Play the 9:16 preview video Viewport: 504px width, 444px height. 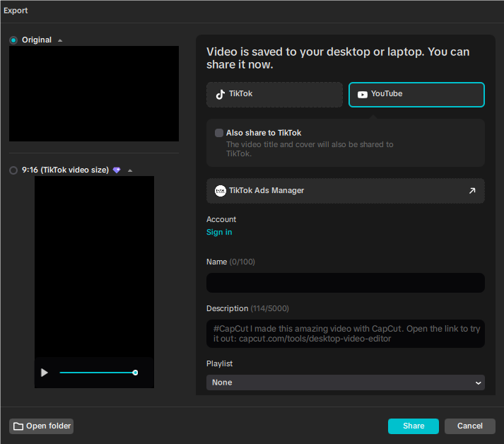[45, 373]
